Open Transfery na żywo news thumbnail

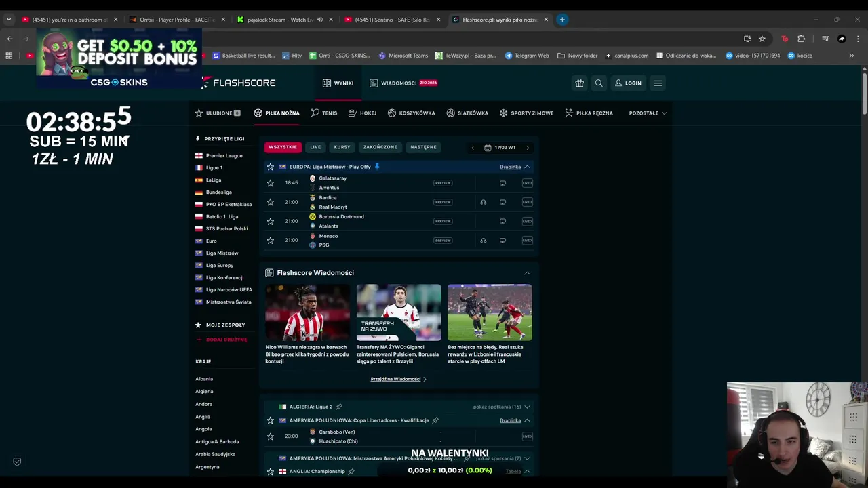[x=399, y=312]
